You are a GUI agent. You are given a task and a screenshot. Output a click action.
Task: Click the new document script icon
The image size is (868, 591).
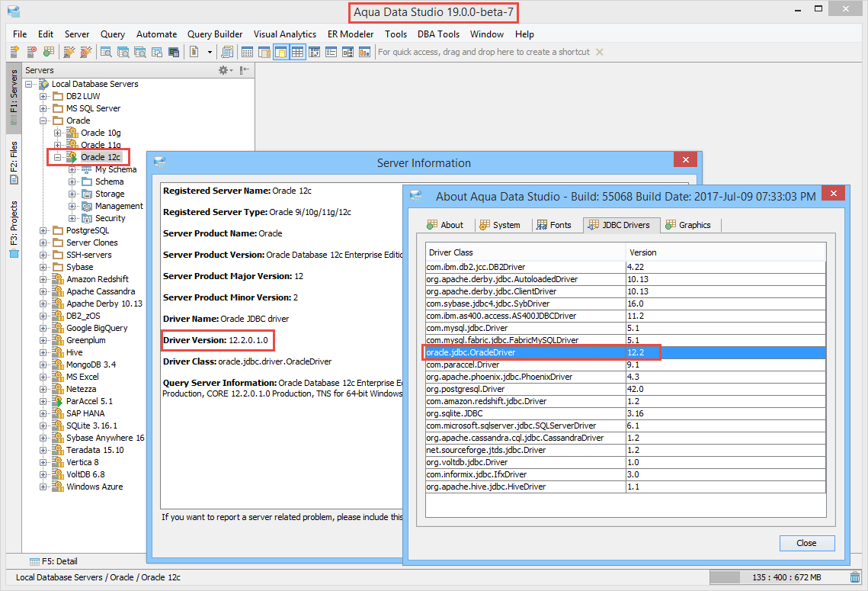coord(194,52)
